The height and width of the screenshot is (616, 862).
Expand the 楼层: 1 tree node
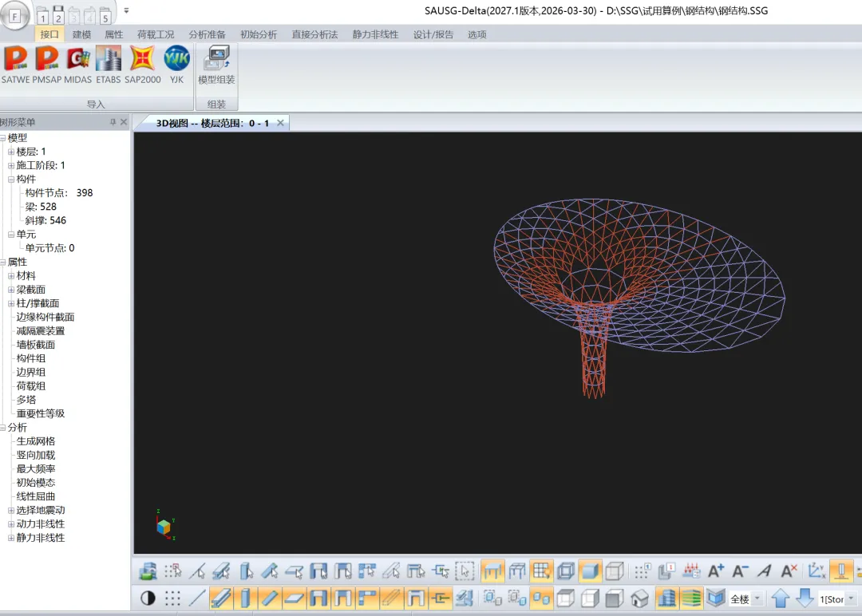pos(11,152)
